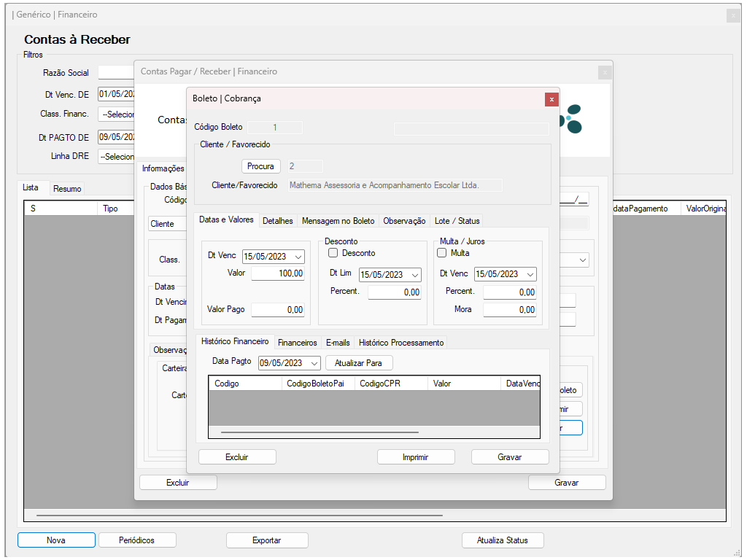
Task: Click the Valor Pago input field
Action: pyautogui.click(x=278, y=310)
